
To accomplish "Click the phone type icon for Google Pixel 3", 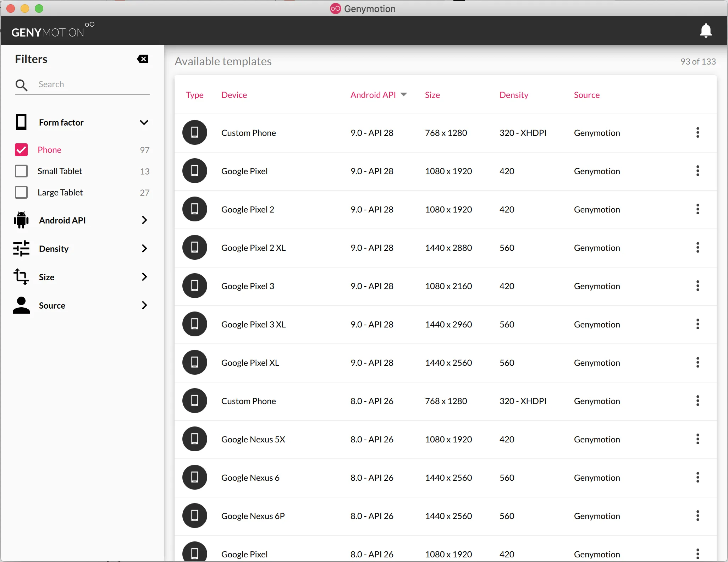I will coord(195,286).
